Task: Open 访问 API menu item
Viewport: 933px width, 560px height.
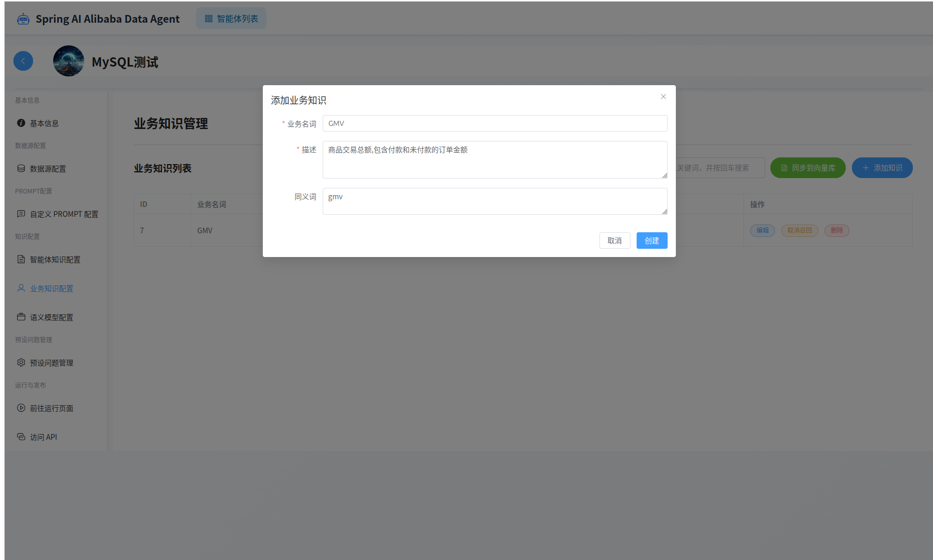Action: (x=43, y=437)
